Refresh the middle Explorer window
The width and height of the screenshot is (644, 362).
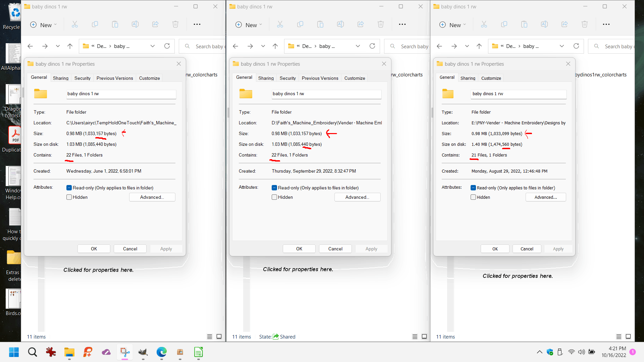(x=372, y=46)
